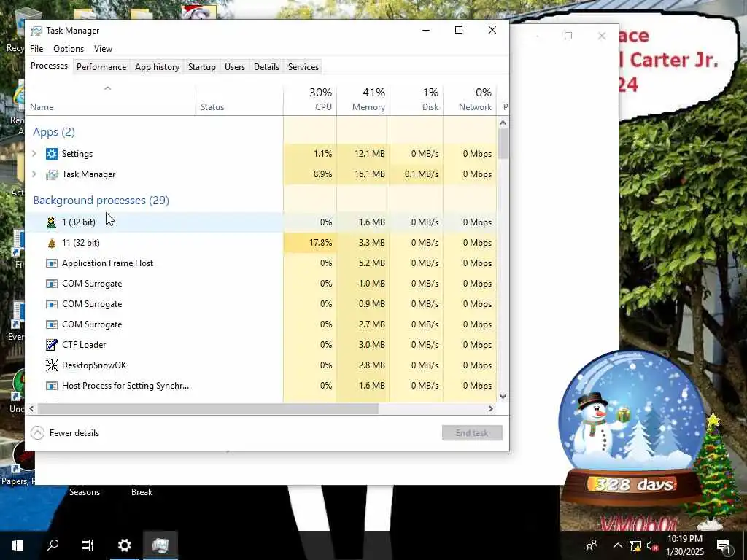Click the Settings app gear icon in the process list
The height and width of the screenshot is (560, 747).
[x=52, y=154]
